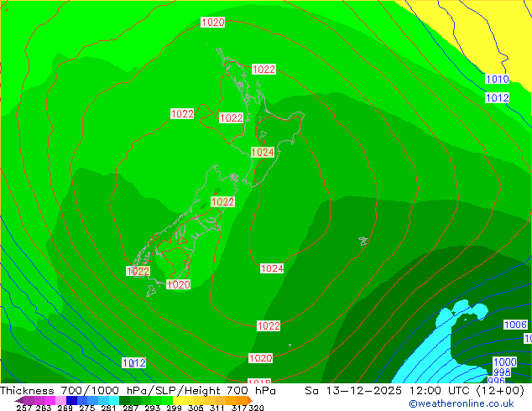Click the blue 998 isobar label
Viewport: 532px width, 411px height.
[x=502, y=372]
